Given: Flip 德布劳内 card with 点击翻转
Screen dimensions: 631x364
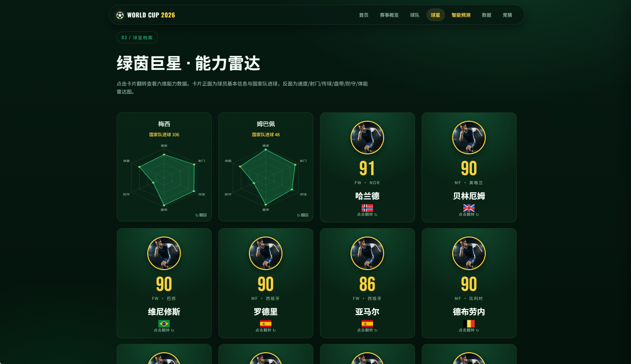Looking at the screenshot, I should tap(469, 330).
